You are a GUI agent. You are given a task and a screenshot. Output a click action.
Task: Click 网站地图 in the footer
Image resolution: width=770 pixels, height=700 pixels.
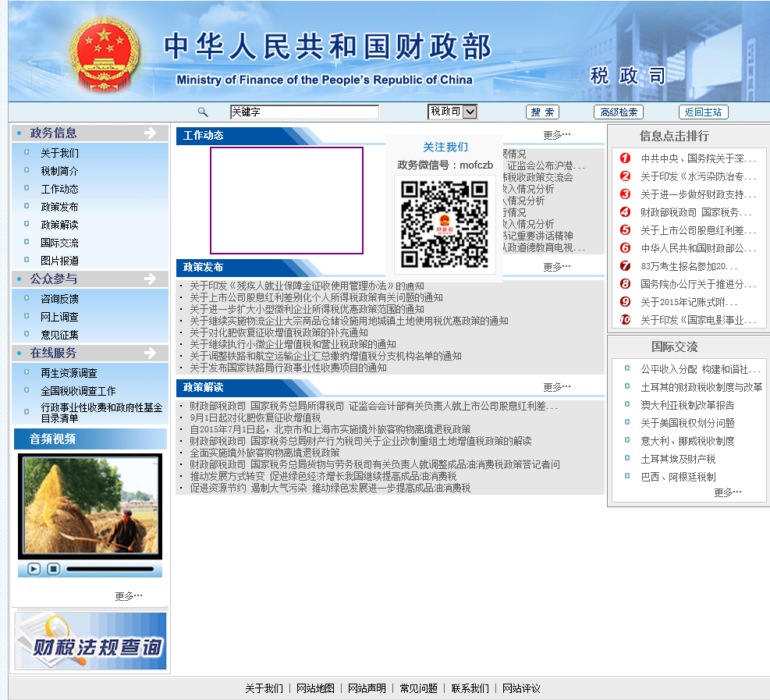[x=315, y=688]
